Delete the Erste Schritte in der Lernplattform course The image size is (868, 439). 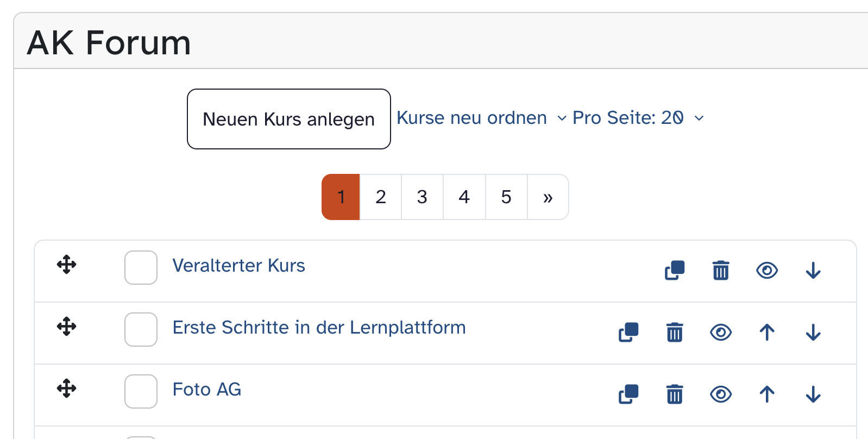pyautogui.click(x=675, y=332)
